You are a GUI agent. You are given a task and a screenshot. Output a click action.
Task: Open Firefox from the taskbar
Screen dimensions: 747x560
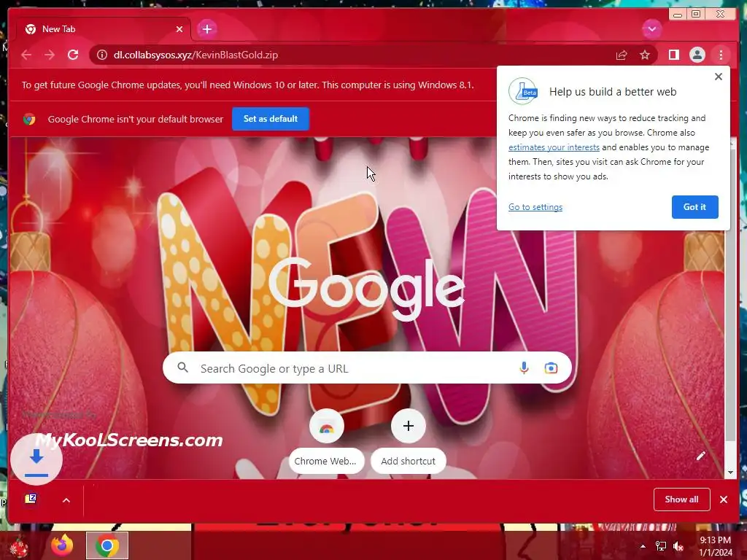(62, 545)
